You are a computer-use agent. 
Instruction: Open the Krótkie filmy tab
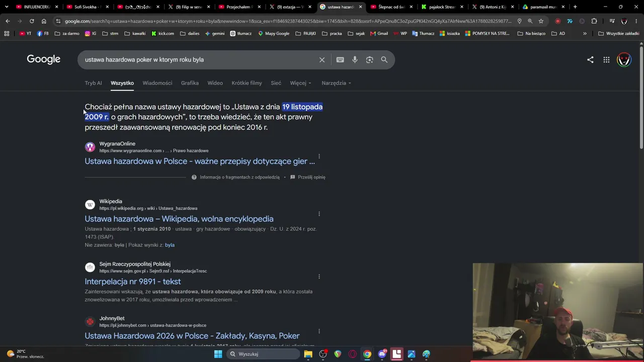(247, 83)
